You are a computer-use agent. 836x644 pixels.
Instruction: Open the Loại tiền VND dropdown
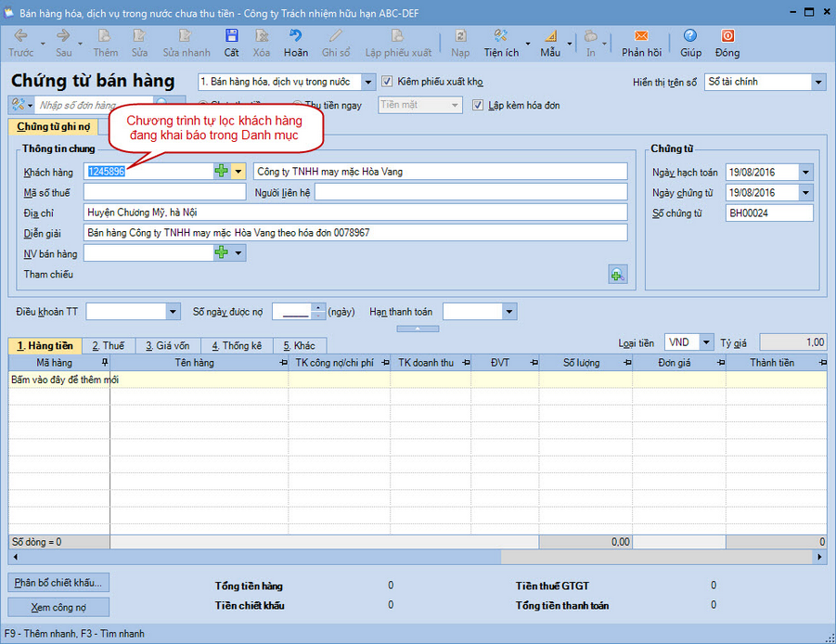pyautogui.click(x=706, y=342)
